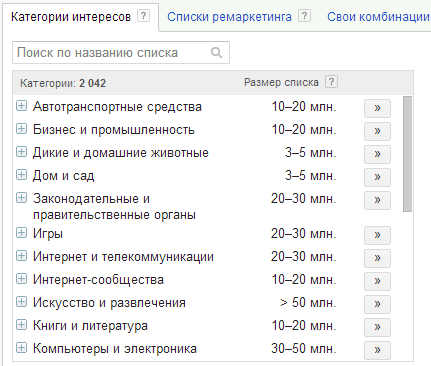Add Законодательные и правительственные органы via »
This screenshot has height=366, width=431.
[x=377, y=200]
